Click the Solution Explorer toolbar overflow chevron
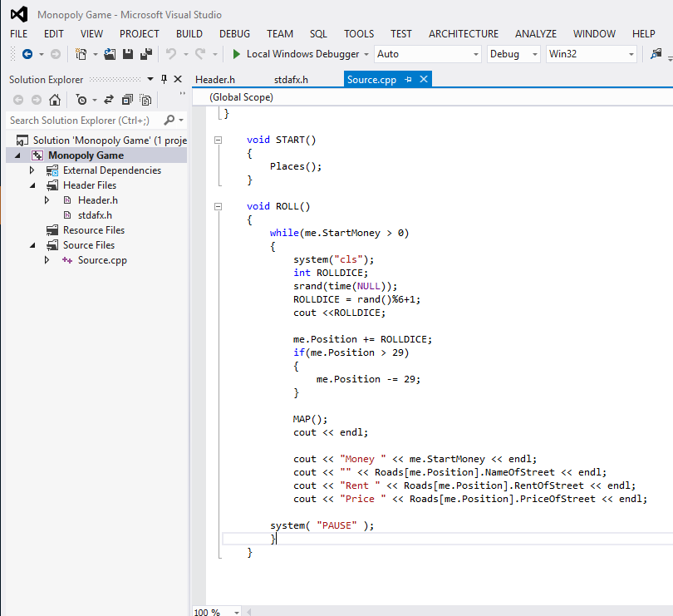The height and width of the screenshot is (616, 673). coord(183,93)
